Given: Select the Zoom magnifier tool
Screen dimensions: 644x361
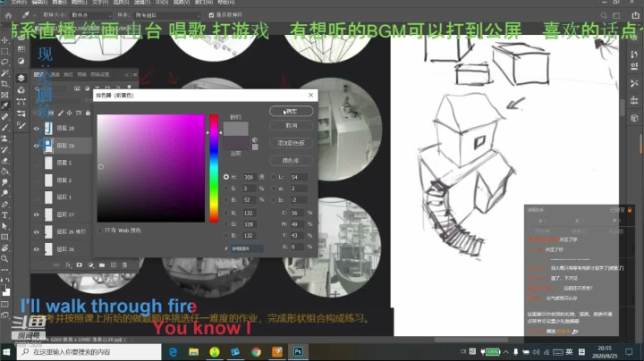Looking at the screenshot, I should [5, 259].
